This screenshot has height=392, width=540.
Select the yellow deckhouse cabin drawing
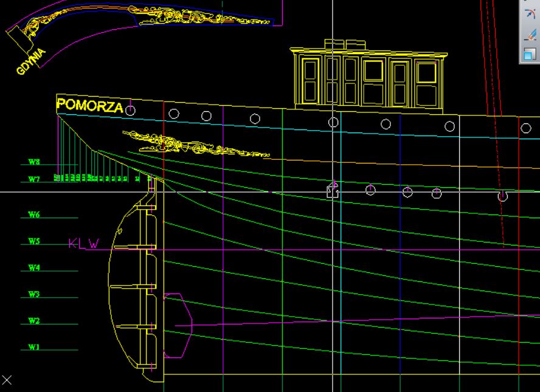tap(369, 76)
